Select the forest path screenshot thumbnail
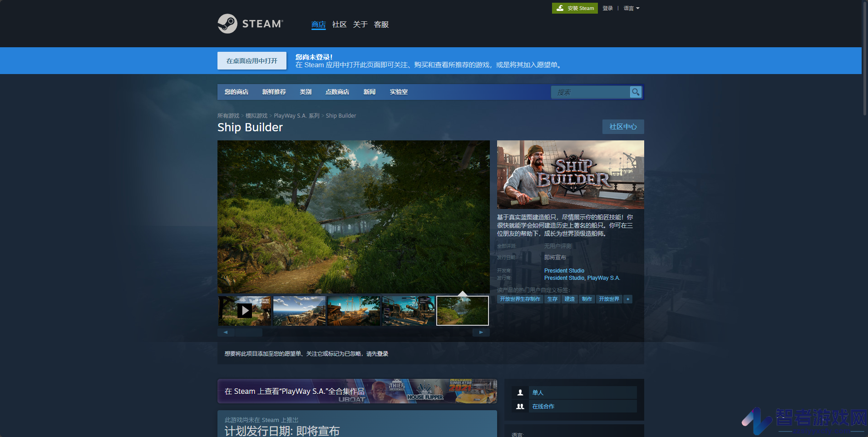This screenshot has height=437, width=868. pyautogui.click(x=463, y=311)
